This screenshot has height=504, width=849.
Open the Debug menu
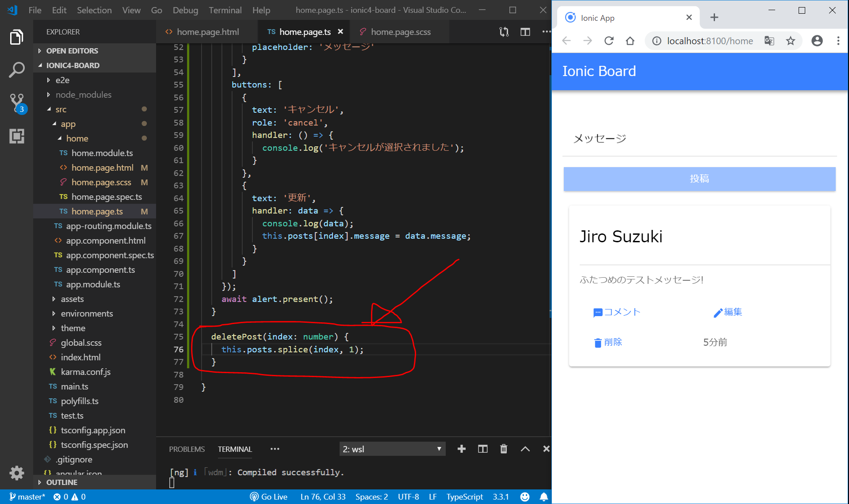(x=185, y=10)
